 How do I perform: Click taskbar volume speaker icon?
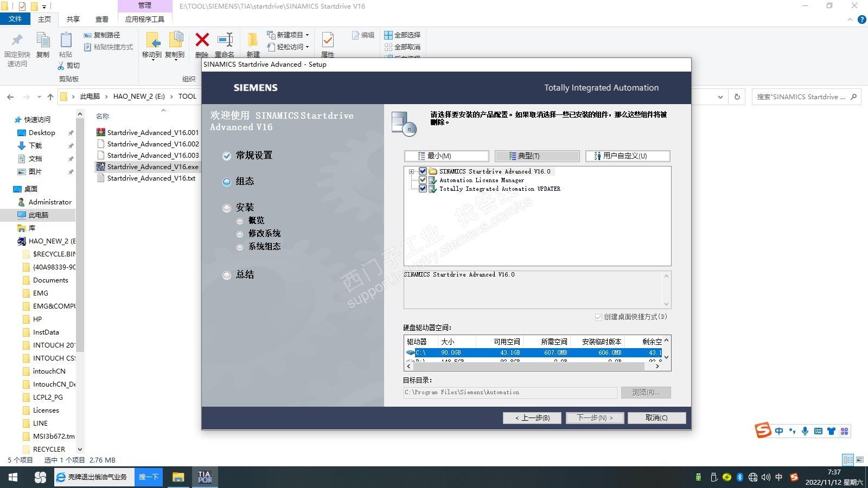coord(765,477)
